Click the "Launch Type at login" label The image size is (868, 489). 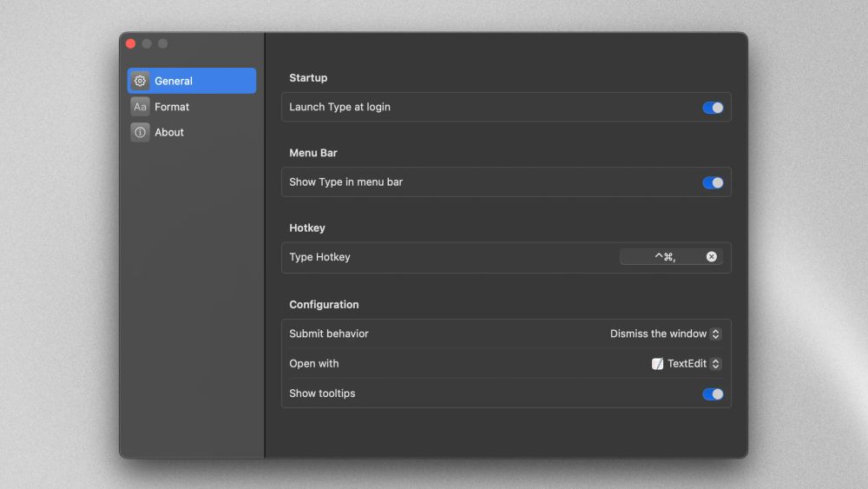(339, 107)
